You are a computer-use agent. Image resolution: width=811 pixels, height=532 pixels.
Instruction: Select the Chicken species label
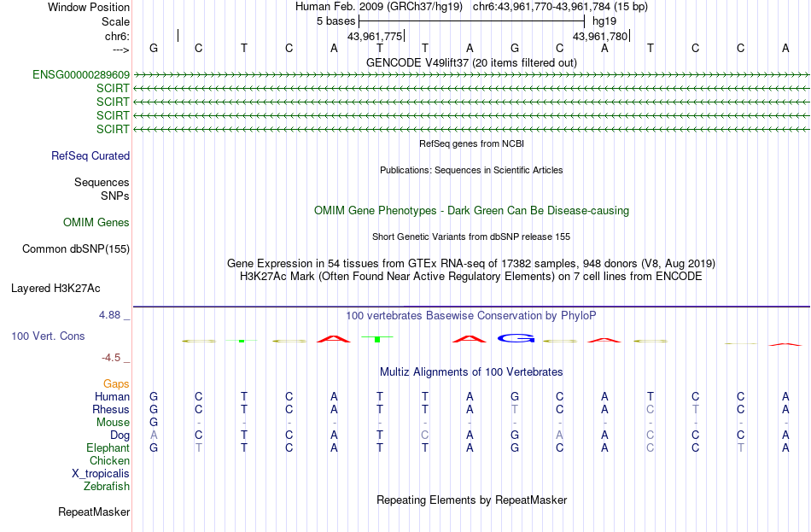(x=109, y=460)
